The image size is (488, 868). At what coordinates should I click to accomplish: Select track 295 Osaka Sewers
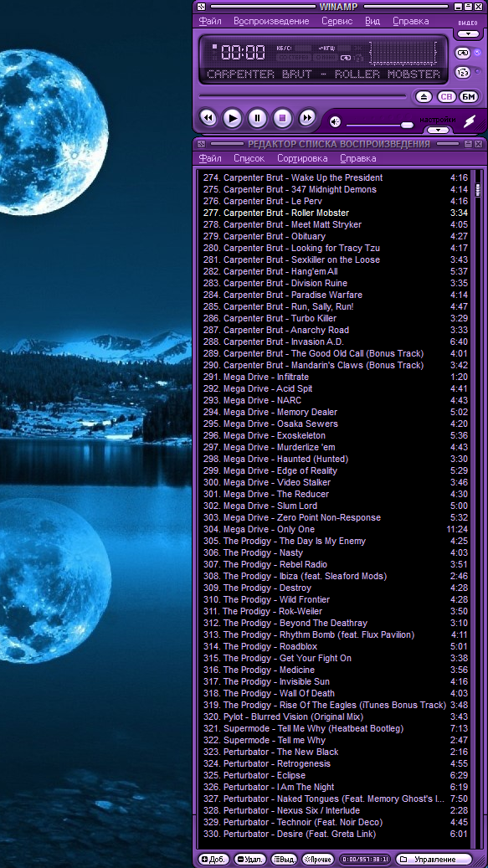pyautogui.click(x=336, y=424)
